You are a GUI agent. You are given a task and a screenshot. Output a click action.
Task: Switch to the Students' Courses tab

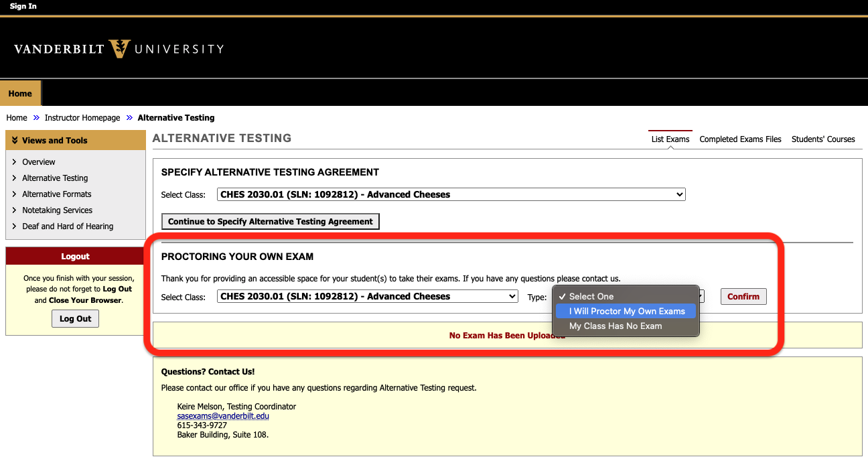[x=823, y=139]
